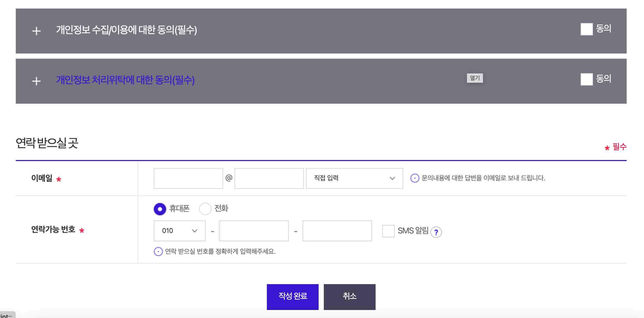Click the plus icon beside 개인정보 처리위탁 동의

pyautogui.click(x=36, y=81)
